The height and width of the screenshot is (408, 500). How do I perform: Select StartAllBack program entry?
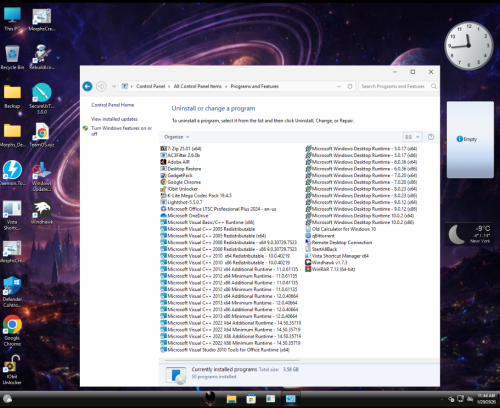click(321, 249)
